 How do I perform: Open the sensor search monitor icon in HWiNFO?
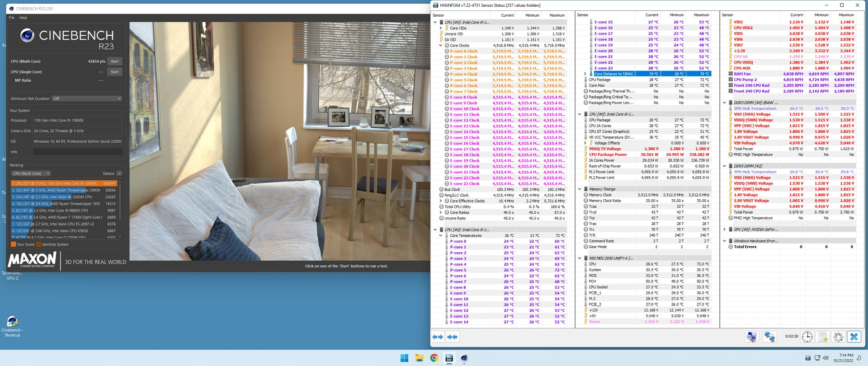click(x=752, y=337)
